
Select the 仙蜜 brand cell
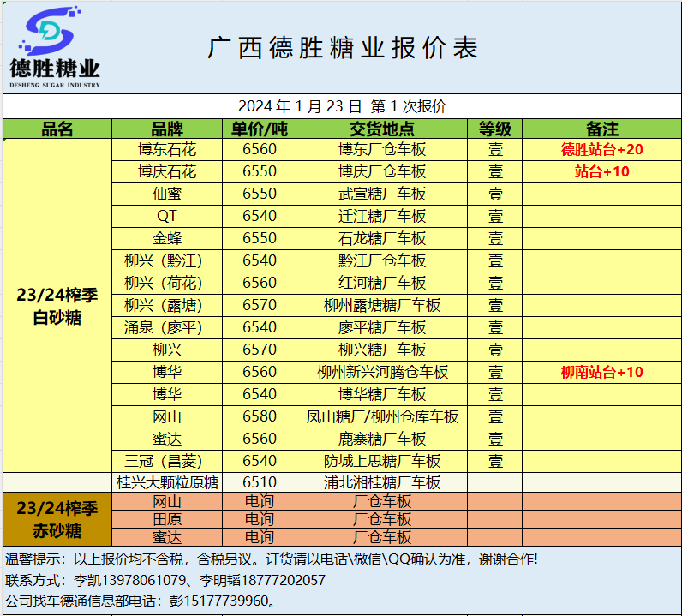tap(167, 194)
